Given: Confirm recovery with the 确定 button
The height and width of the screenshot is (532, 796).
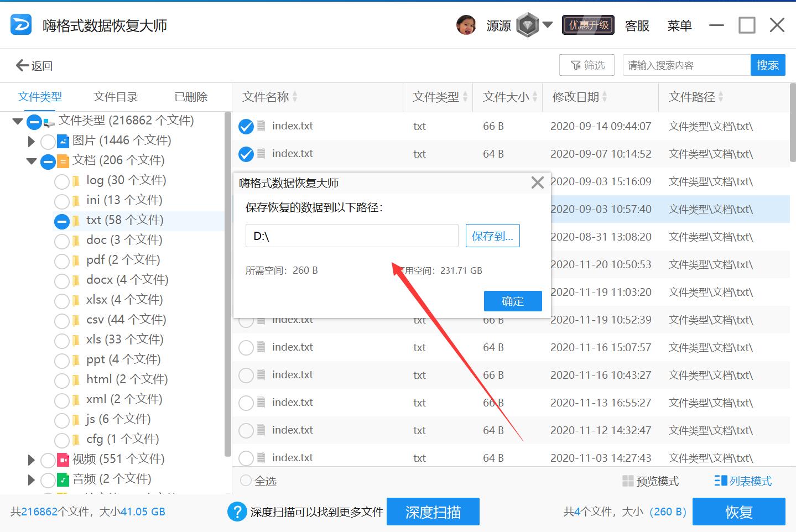Looking at the screenshot, I should (512, 301).
